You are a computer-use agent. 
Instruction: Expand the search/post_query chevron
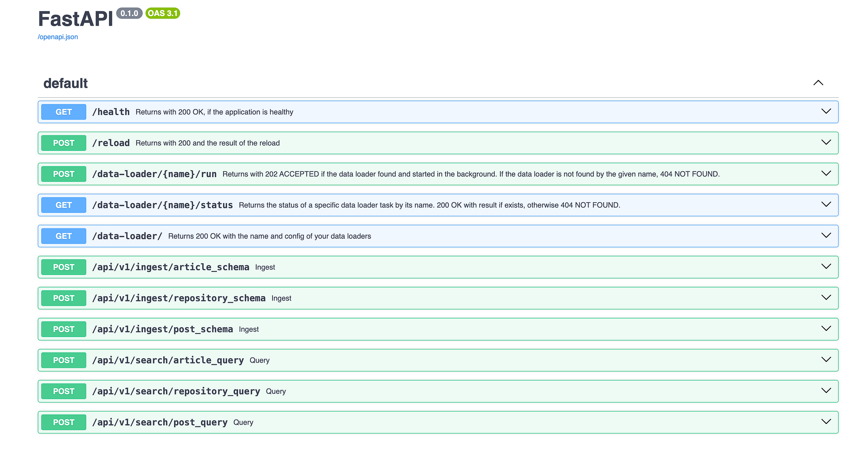tap(826, 422)
